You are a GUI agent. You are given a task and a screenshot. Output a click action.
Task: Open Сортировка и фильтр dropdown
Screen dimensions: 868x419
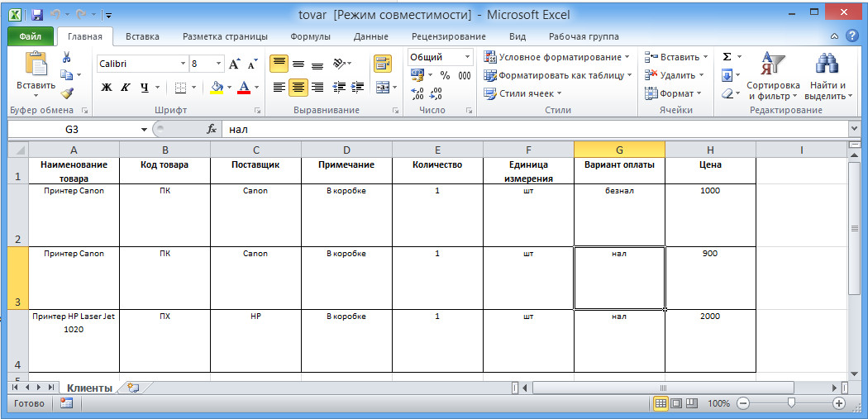(773, 76)
